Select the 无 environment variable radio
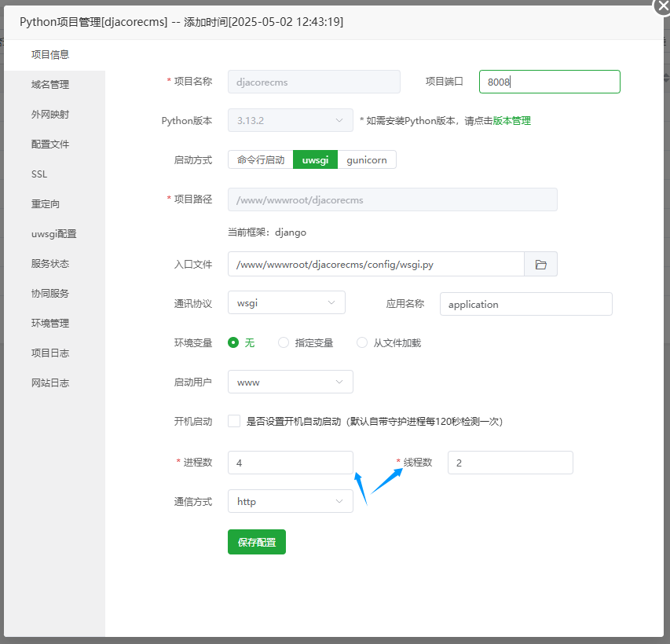 (233, 342)
